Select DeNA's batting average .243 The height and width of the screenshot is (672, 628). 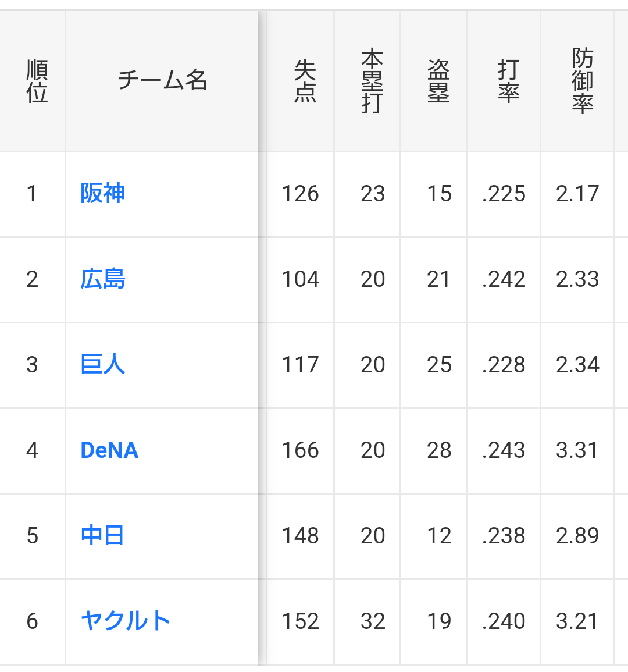(x=504, y=450)
